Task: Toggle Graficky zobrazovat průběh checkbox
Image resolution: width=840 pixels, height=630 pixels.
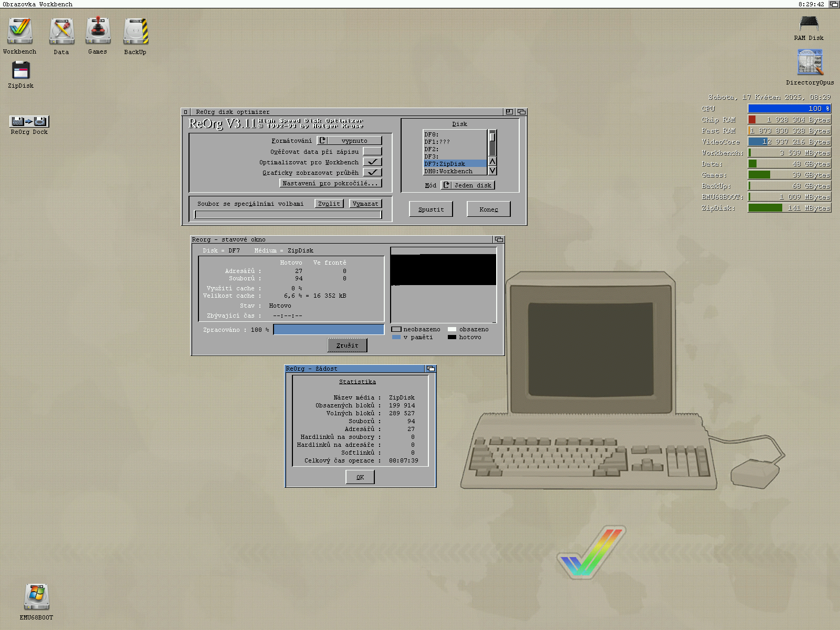Action: 372,172
